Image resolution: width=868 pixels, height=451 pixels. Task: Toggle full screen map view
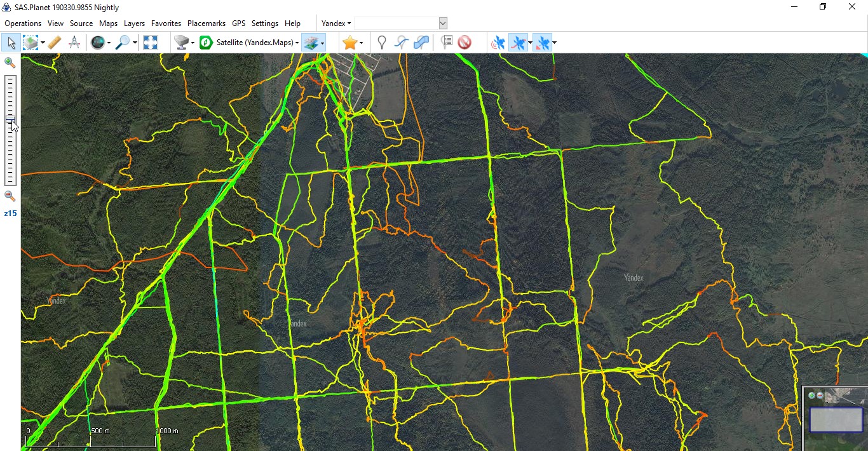point(151,43)
